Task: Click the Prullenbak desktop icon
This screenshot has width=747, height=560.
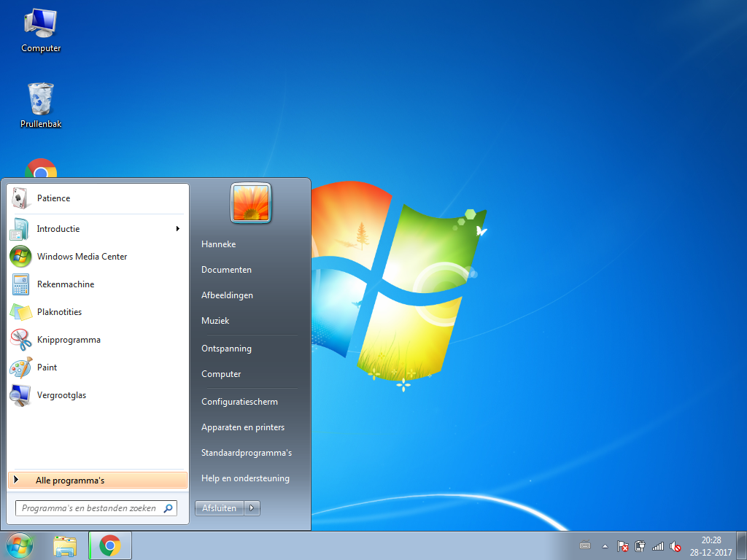Action: pos(41,105)
